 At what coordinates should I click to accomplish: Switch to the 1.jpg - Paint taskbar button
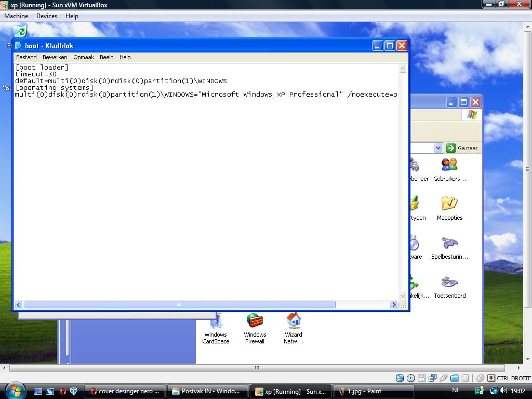pos(374,391)
